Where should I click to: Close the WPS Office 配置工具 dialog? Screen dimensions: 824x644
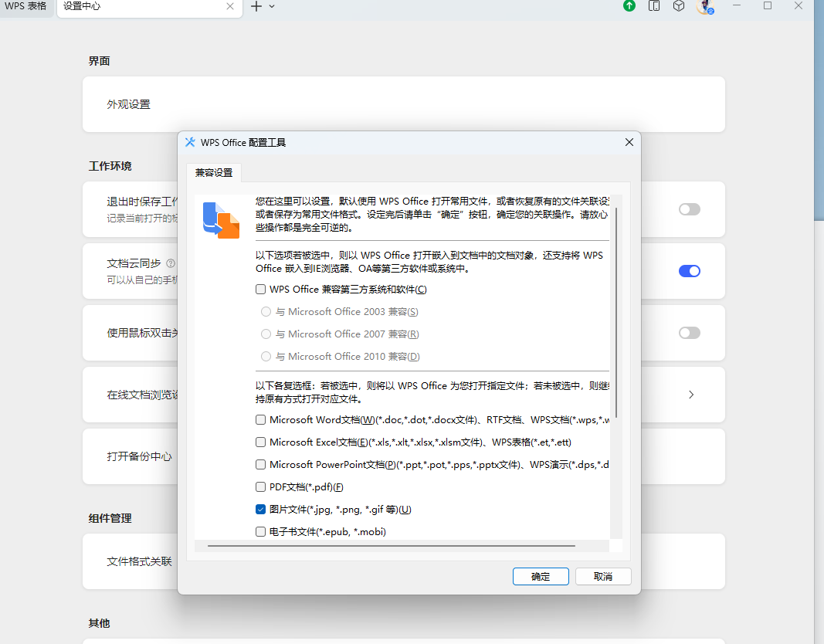[x=629, y=142]
